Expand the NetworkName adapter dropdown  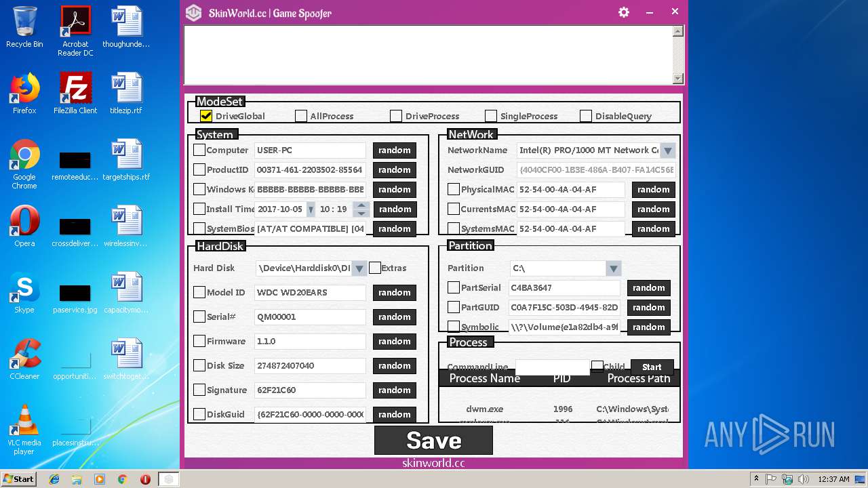[x=668, y=150]
